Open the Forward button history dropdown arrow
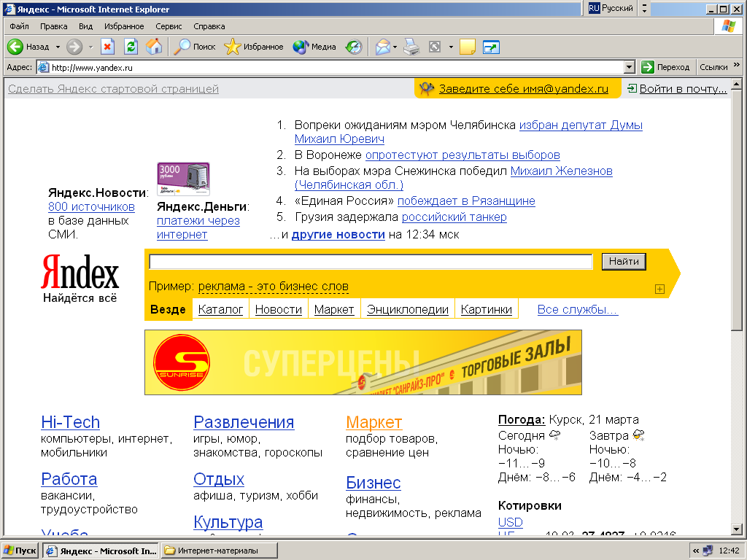Viewport: 747px width, 560px height. [90, 47]
